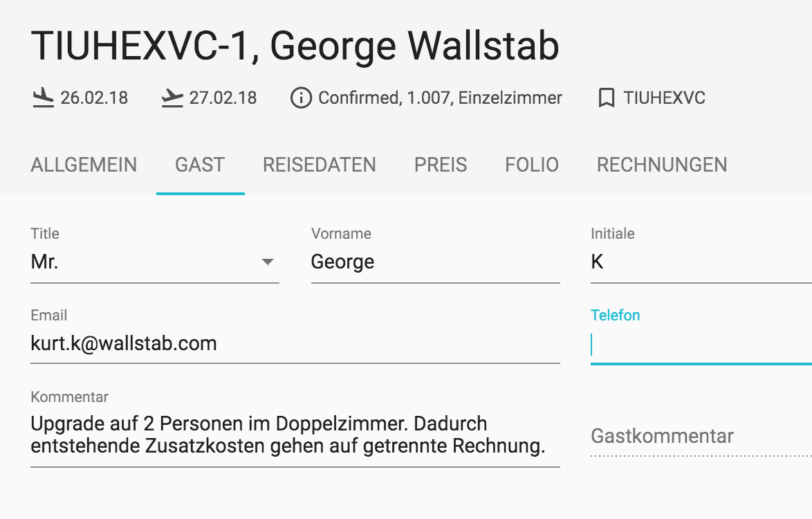Click the arrival plane icon
The height and width of the screenshot is (519, 812).
43,98
